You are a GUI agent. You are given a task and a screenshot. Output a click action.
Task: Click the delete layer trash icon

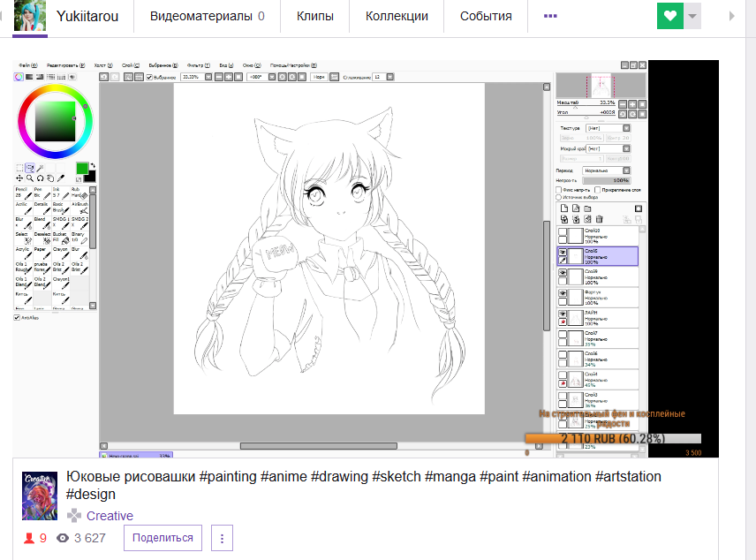pyautogui.click(x=600, y=219)
